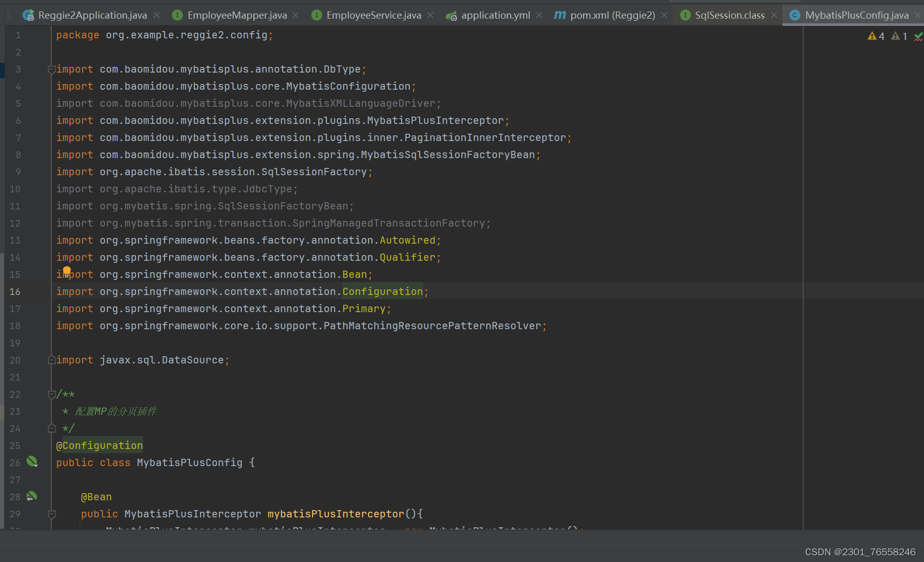Close the SqlSession.class tab
The height and width of the screenshot is (562, 924).
[x=774, y=16]
